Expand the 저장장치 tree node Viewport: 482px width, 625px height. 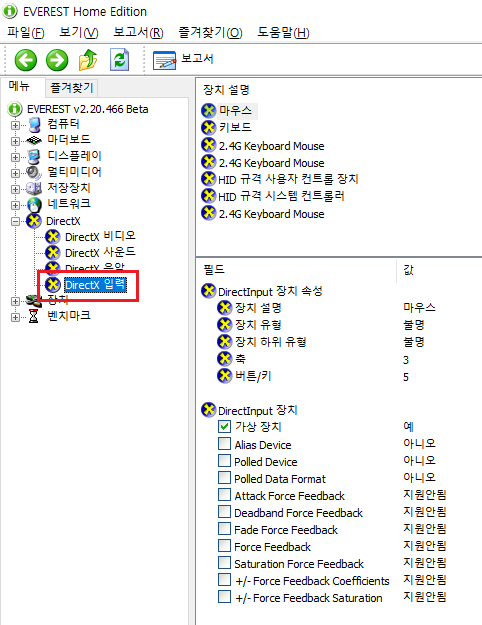point(15,189)
